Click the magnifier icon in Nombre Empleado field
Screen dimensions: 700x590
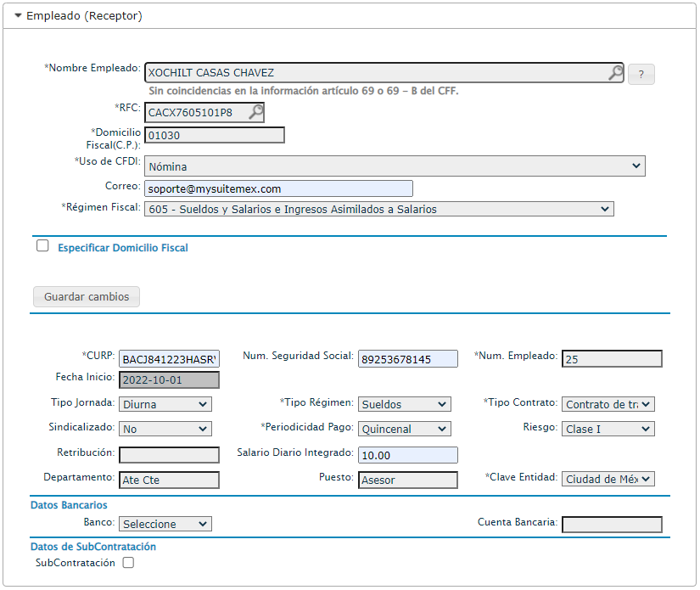click(x=615, y=73)
